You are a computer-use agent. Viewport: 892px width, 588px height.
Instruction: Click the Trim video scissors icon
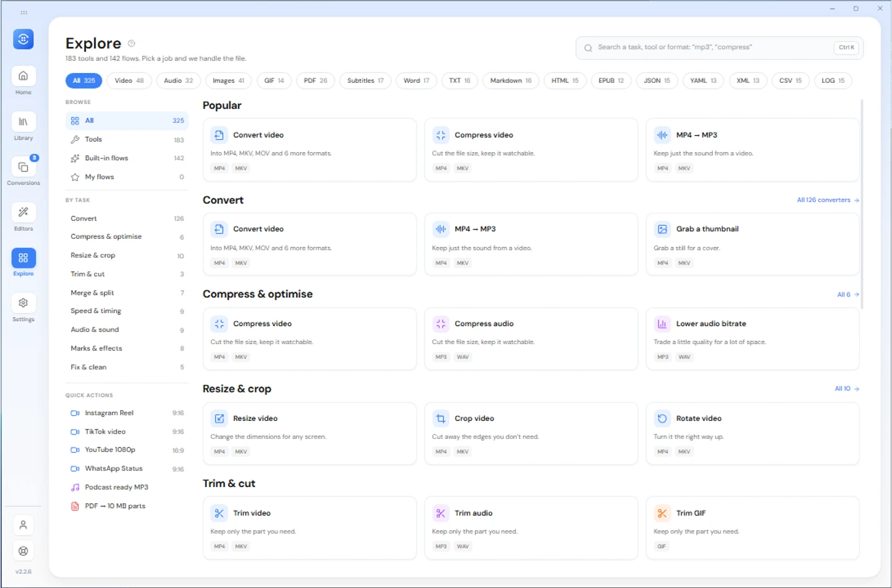click(219, 513)
